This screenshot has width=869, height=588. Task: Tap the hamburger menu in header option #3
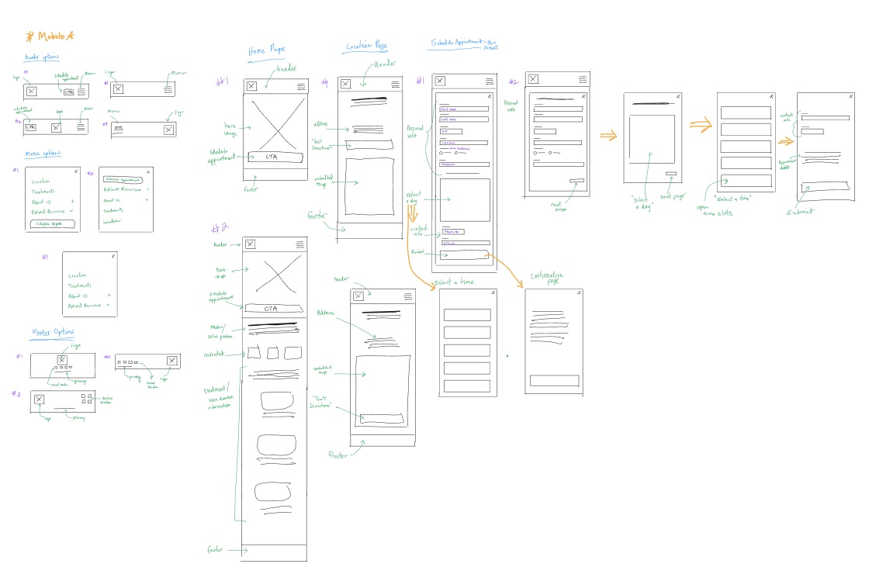pos(168,88)
